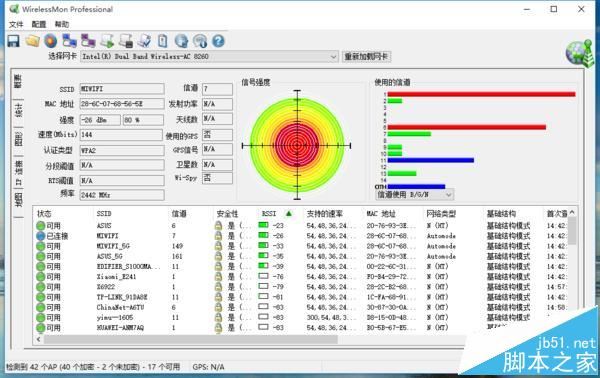The image size is (600, 378).
Task: Click the blue connected status icon for MIWIFI
Action: (x=41, y=236)
